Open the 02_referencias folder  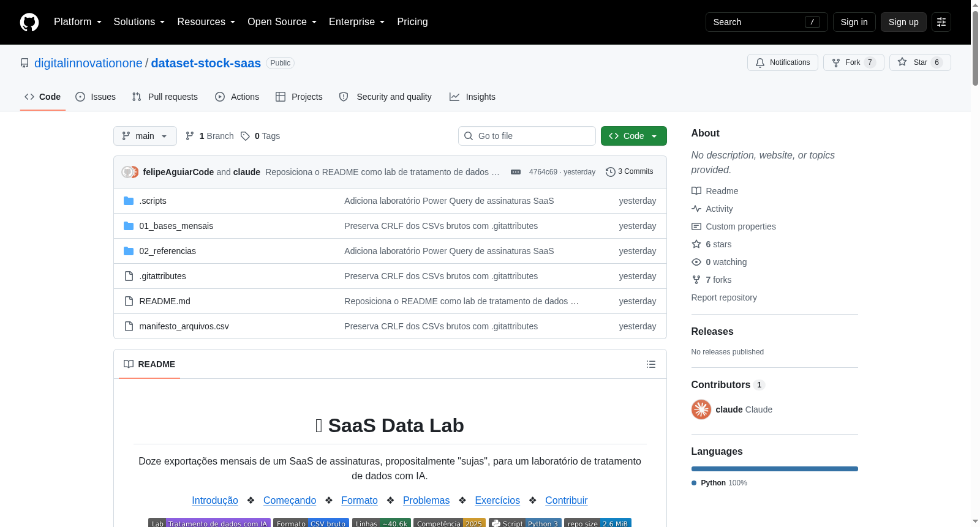(x=167, y=251)
